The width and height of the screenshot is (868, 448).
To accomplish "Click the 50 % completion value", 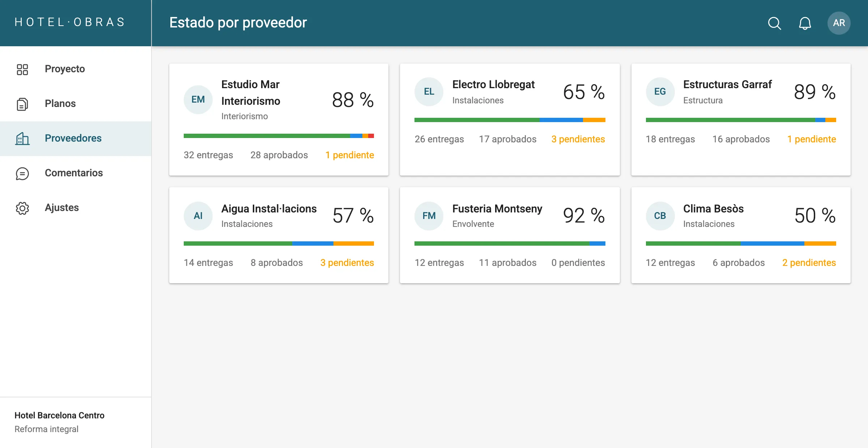I will [815, 216].
